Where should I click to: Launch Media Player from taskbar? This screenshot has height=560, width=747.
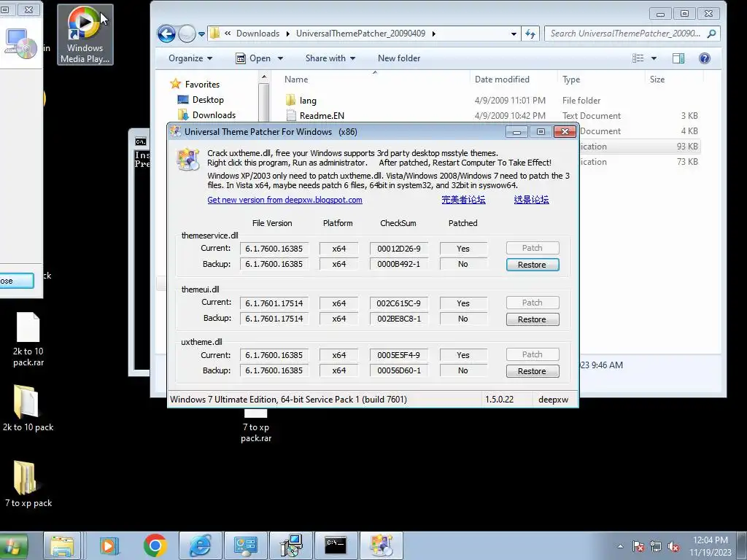[x=109, y=546]
